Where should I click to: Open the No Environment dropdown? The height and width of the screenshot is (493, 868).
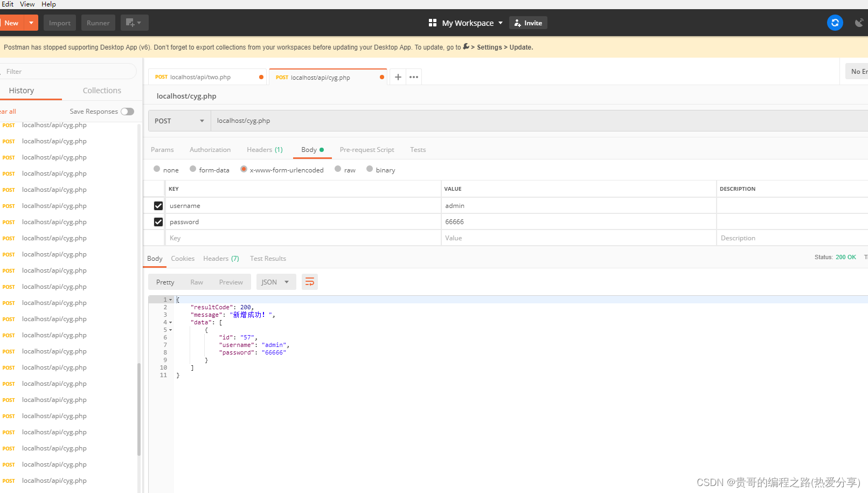(857, 72)
